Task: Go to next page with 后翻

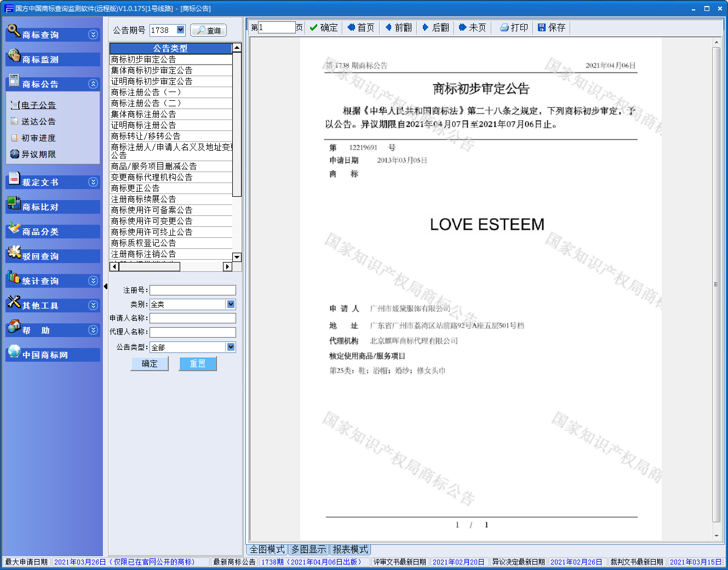Action: [435, 28]
